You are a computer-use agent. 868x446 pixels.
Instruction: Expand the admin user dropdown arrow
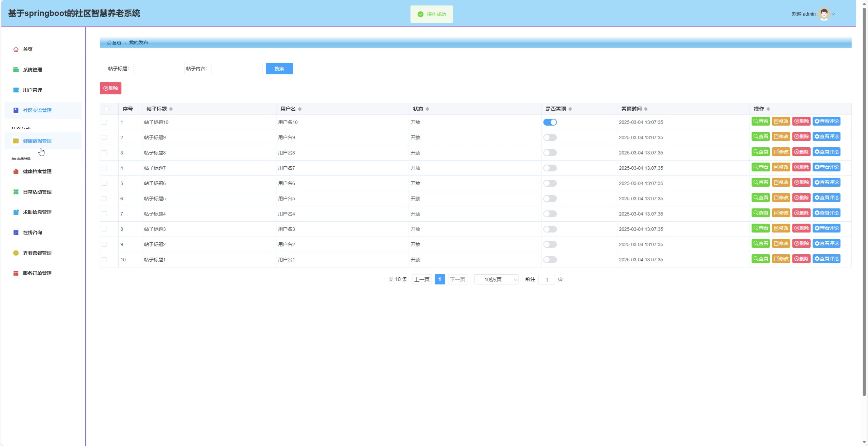pos(833,14)
